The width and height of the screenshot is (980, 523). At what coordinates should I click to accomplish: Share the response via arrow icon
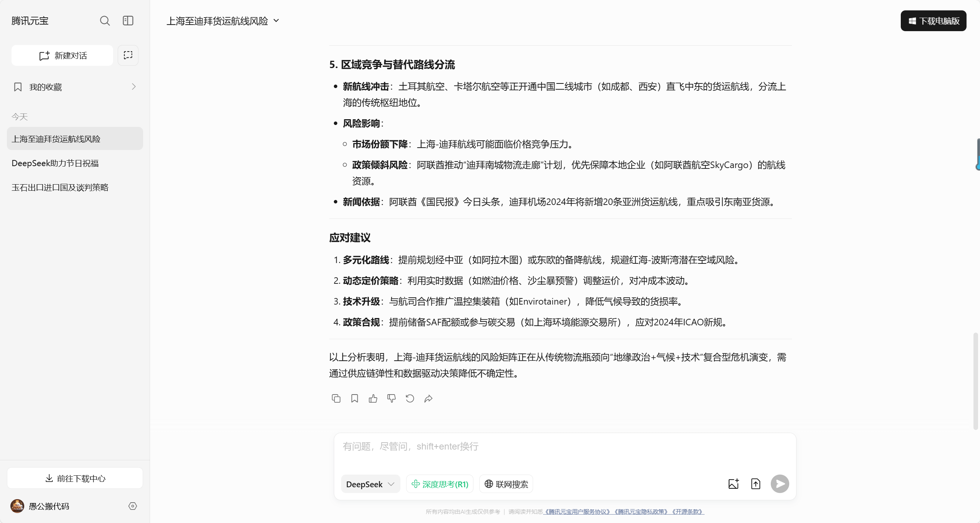[428, 398]
